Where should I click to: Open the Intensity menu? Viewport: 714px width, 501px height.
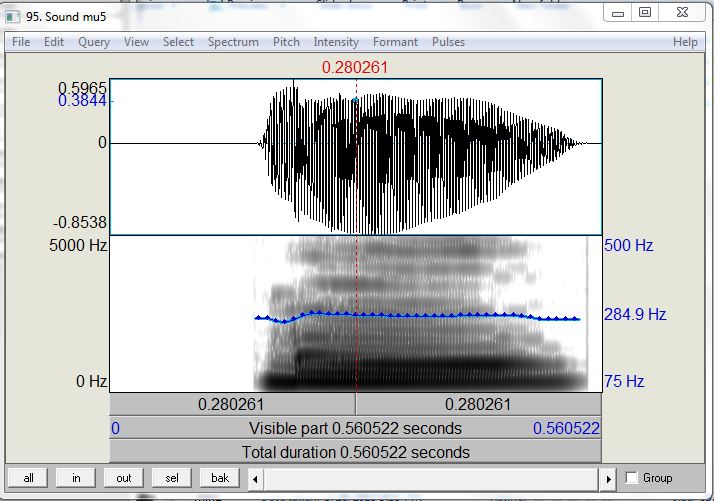pyautogui.click(x=336, y=42)
